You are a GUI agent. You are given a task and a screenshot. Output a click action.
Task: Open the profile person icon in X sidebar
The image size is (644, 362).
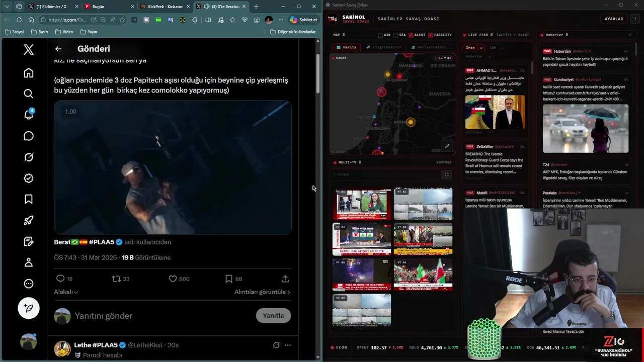[29, 262]
